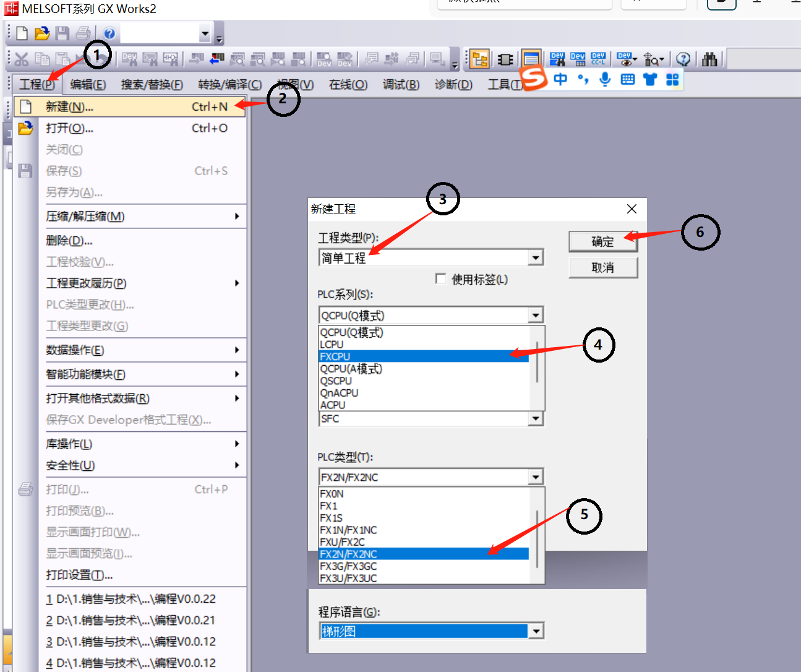This screenshot has width=801, height=672.
Task: Click the highlighted window list icon in the right toolbar
Action: tap(531, 59)
